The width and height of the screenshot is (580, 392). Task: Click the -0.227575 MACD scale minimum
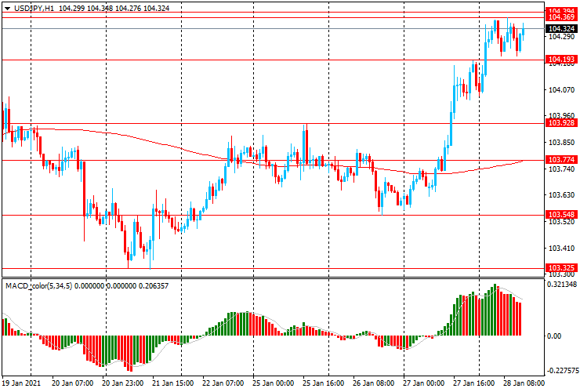[x=563, y=371]
